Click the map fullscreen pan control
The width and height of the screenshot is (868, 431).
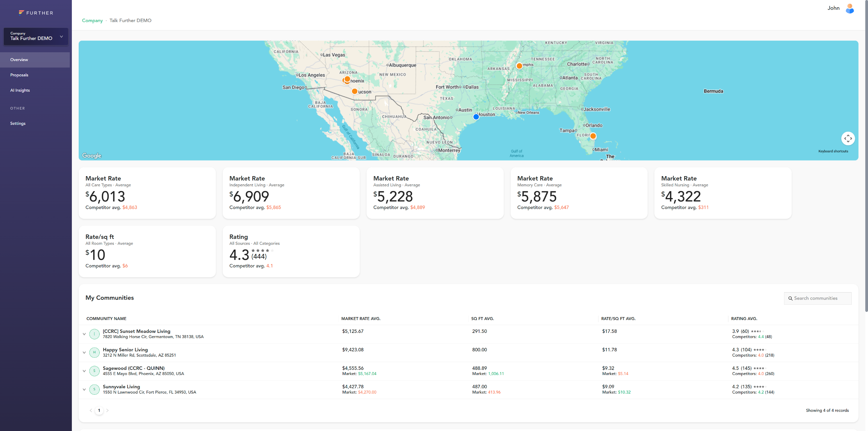click(x=848, y=138)
